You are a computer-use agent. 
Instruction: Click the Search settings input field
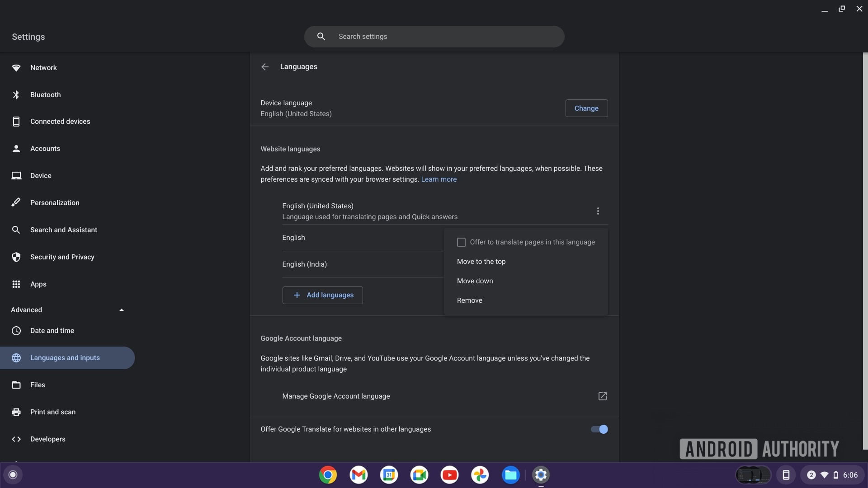click(x=434, y=36)
